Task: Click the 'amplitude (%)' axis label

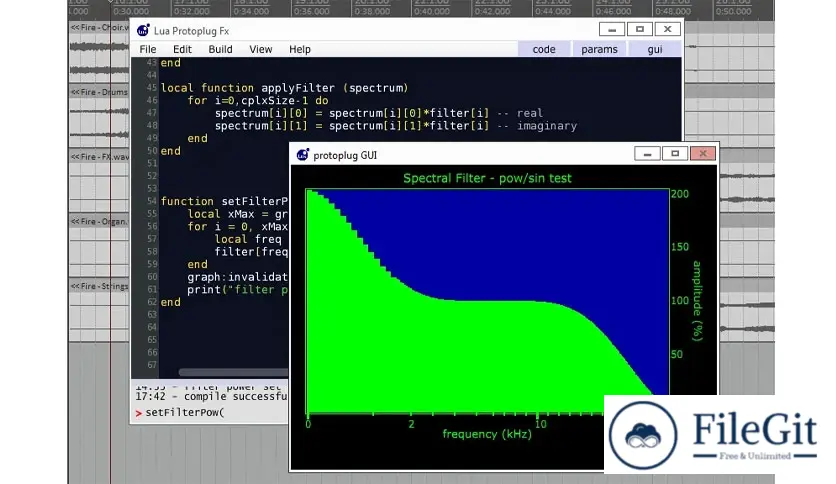Action: (x=697, y=301)
